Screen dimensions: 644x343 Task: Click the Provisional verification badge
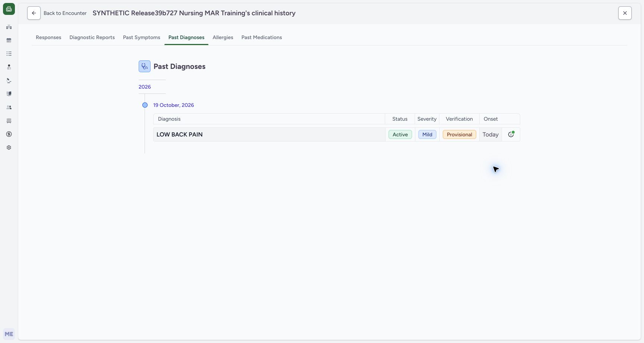pos(460,134)
